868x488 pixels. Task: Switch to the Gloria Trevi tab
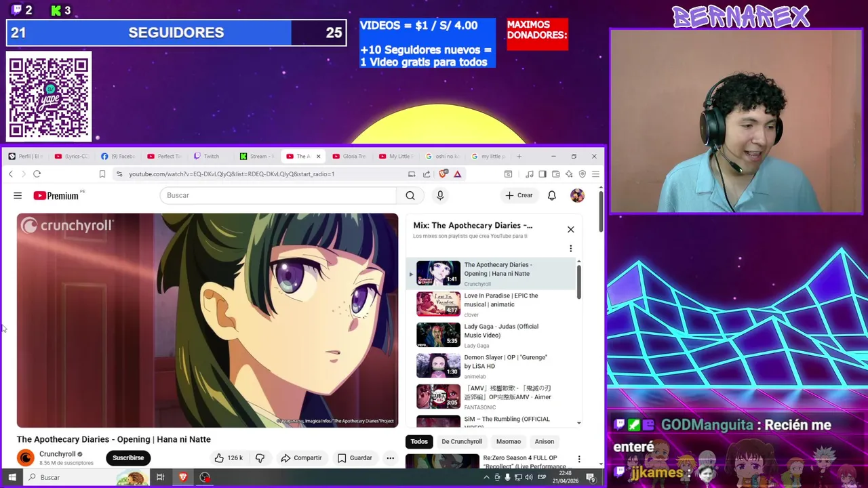coord(350,157)
